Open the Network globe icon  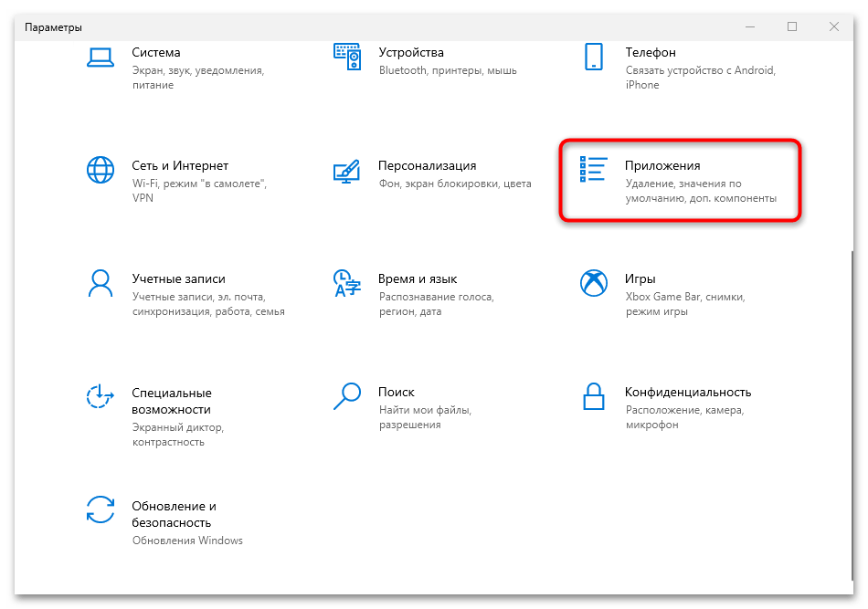coord(101,170)
